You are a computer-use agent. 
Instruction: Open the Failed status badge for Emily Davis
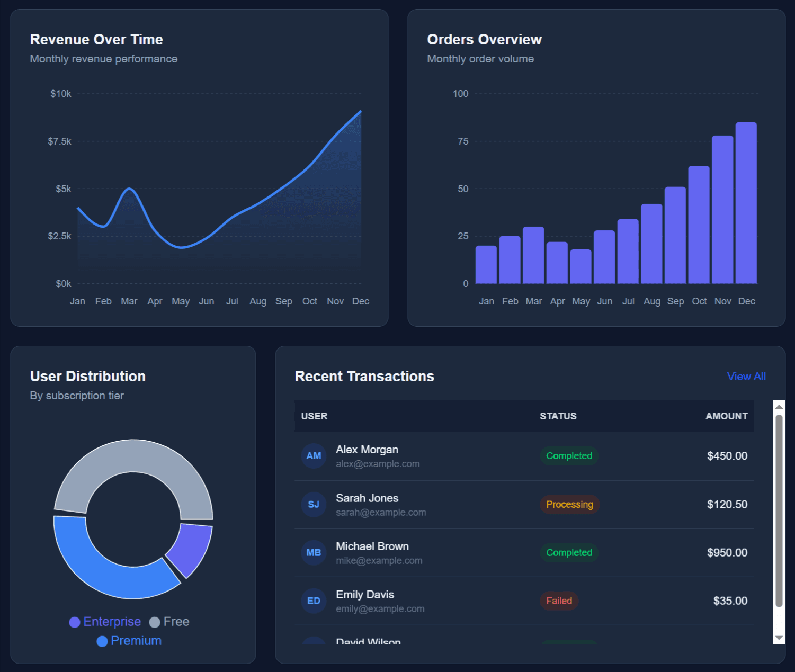[x=559, y=601]
